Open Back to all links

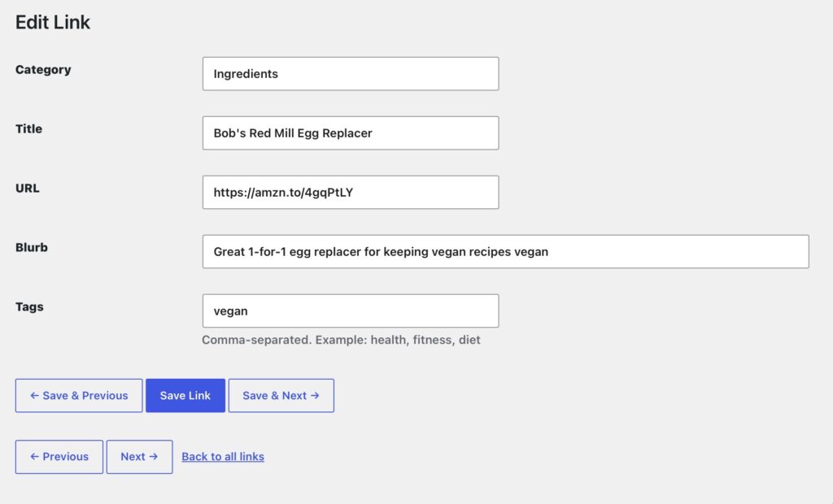pyautogui.click(x=223, y=457)
